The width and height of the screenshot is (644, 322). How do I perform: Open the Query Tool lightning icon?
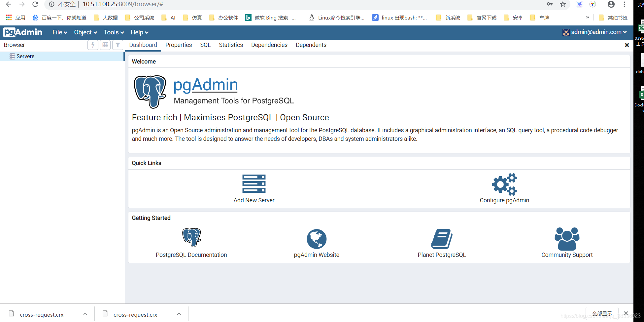[93, 45]
